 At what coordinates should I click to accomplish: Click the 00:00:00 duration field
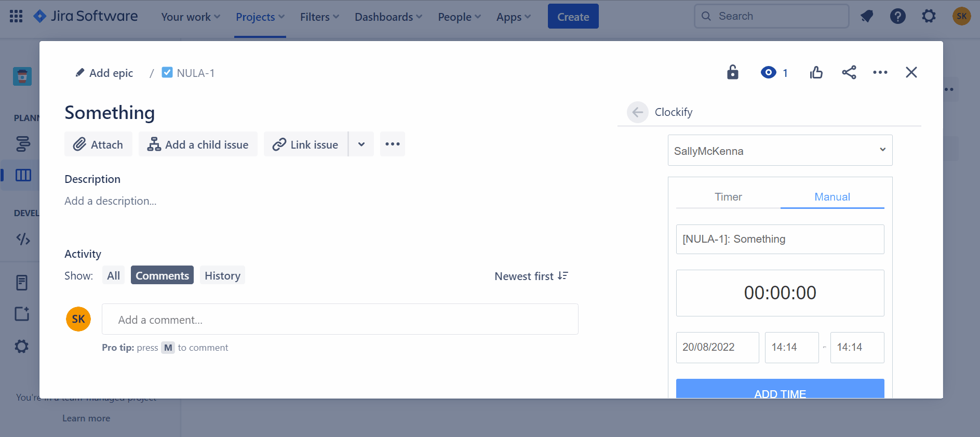point(780,293)
